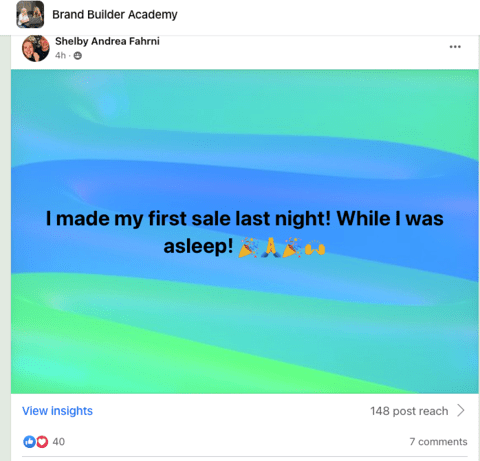Open the Brand Builder Academy group avatar
Screen dimensions: 480x461
pyautogui.click(x=30, y=15)
